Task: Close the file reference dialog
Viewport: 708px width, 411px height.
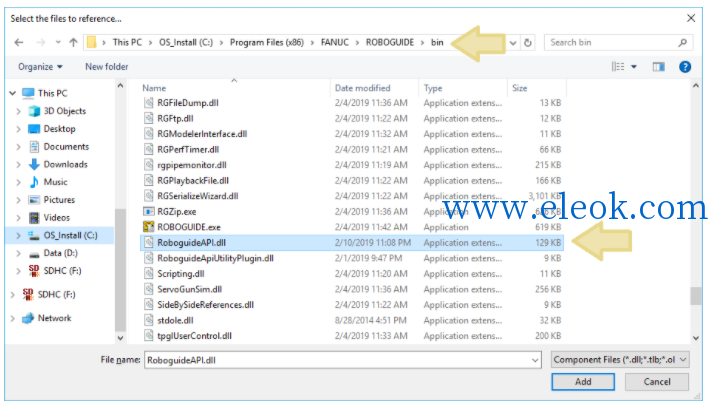Action: [691, 18]
